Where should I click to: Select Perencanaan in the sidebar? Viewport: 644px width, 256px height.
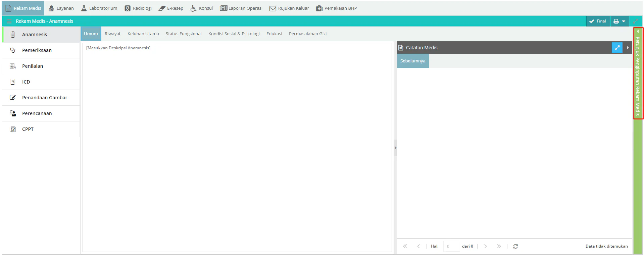41,113
